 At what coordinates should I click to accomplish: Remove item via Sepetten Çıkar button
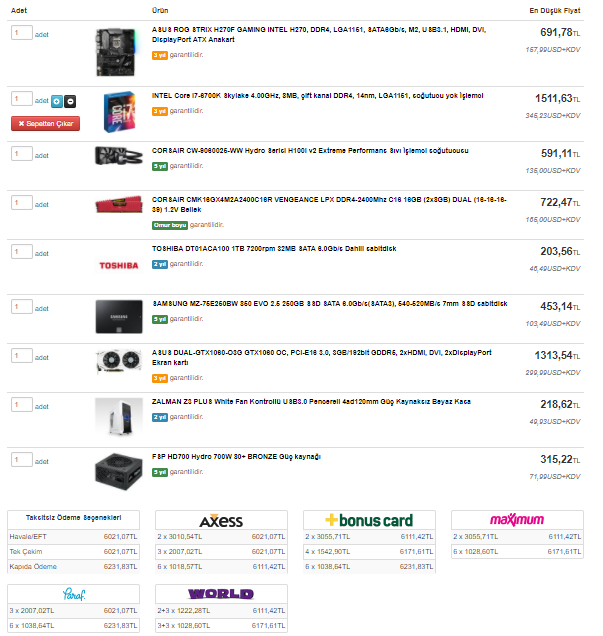45,124
